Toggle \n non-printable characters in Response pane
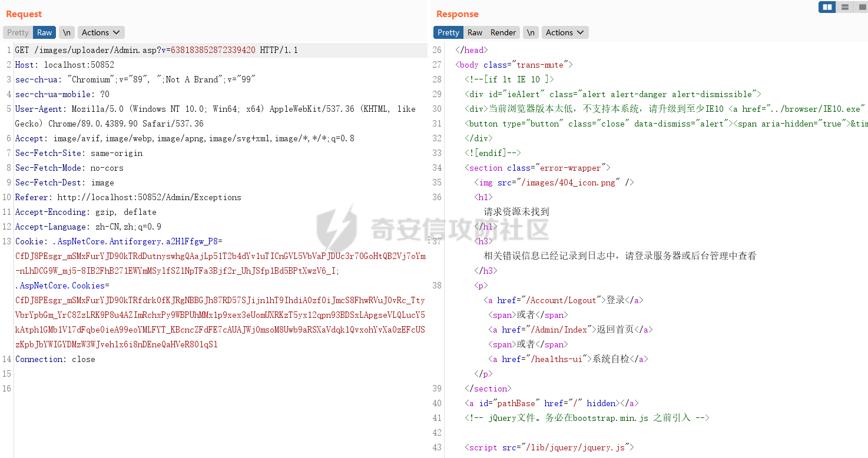This screenshot has height=458, width=868. pyautogui.click(x=531, y=32)
